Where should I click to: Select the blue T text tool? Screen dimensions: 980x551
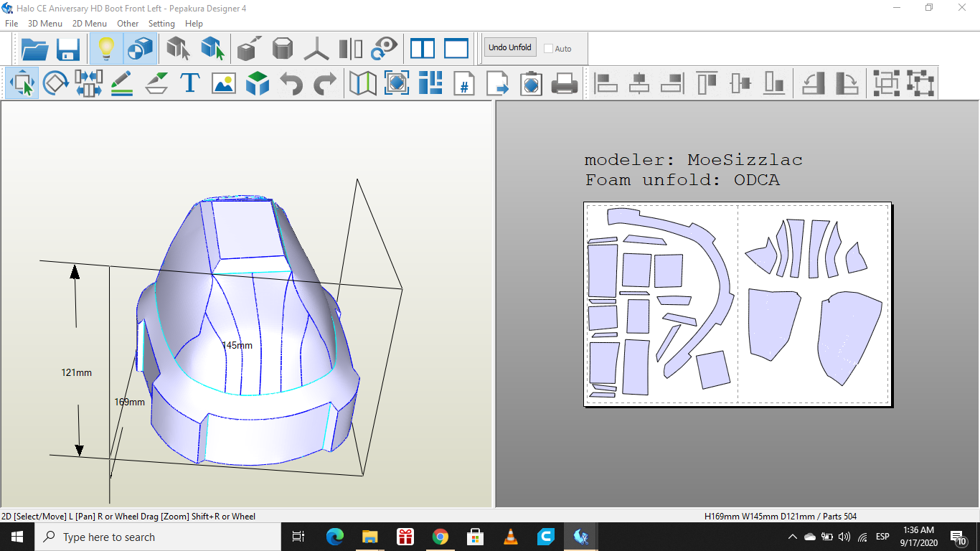pyautogui.click(x=189, y=83)
